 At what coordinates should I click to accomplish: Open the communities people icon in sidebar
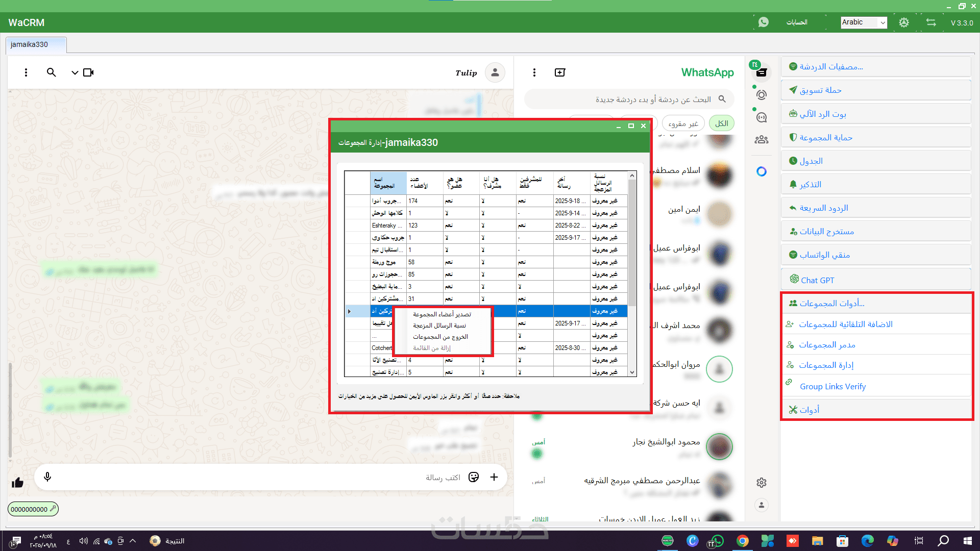(x=762, y=139)
